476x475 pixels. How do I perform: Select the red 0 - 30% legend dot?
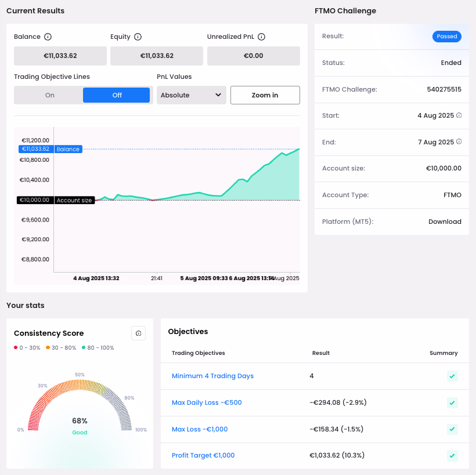pyautogui.click(x=16, y=347)
